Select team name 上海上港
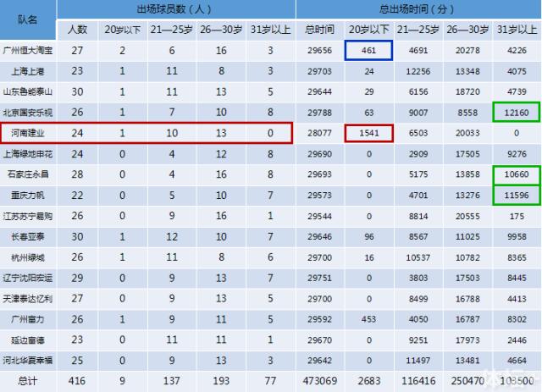Image resolution: width=542 pixels, height=392 pixels. coord(28,71)
